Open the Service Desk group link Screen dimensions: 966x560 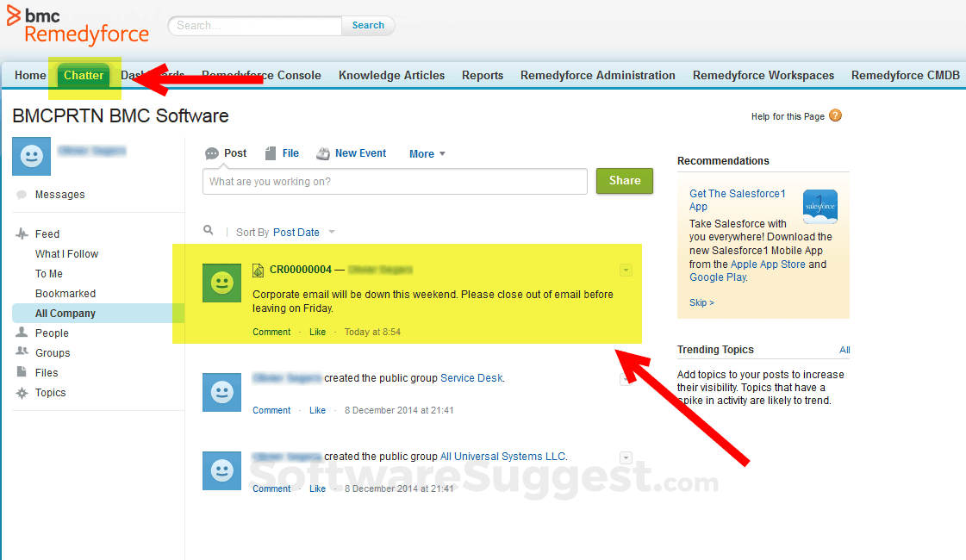[471, 378]
